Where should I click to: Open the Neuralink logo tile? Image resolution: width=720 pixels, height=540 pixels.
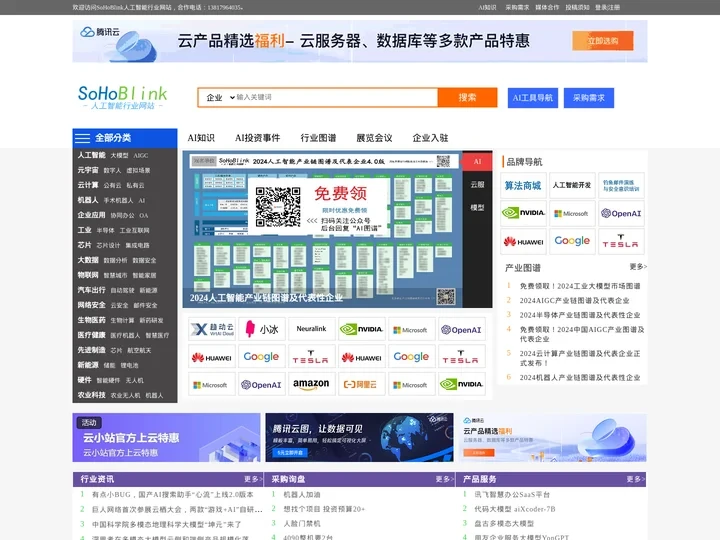(311, 329)
